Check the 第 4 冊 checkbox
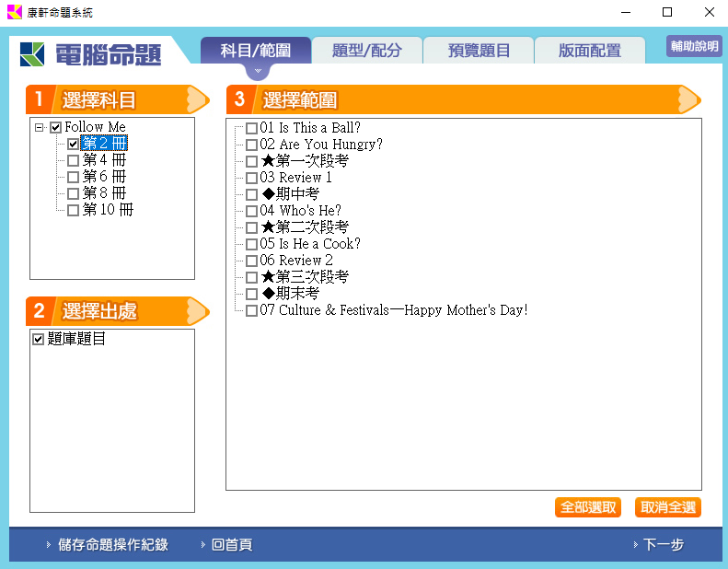 [73, 160]
